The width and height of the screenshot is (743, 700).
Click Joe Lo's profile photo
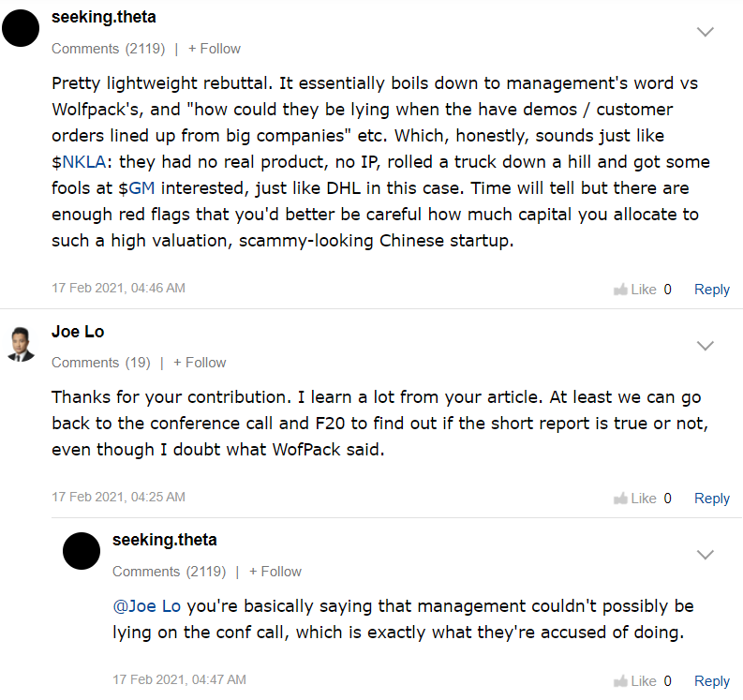pyautogui.click(x=22, y=345)
